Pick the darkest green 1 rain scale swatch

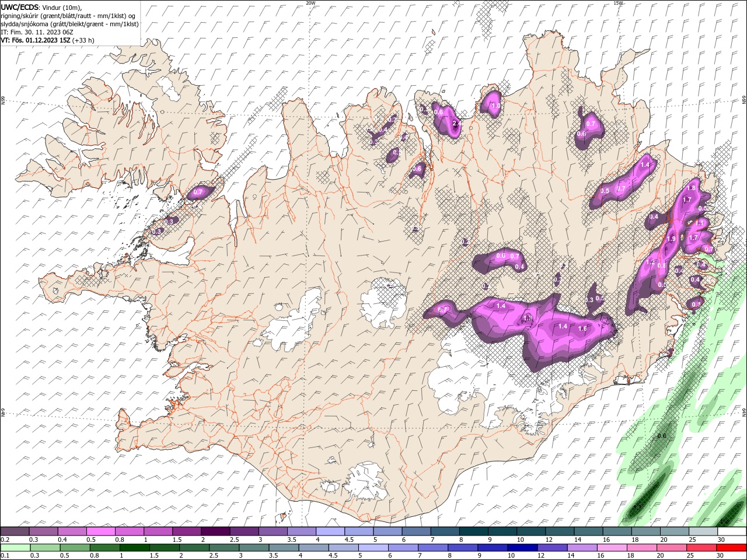[x=134, y=548]
